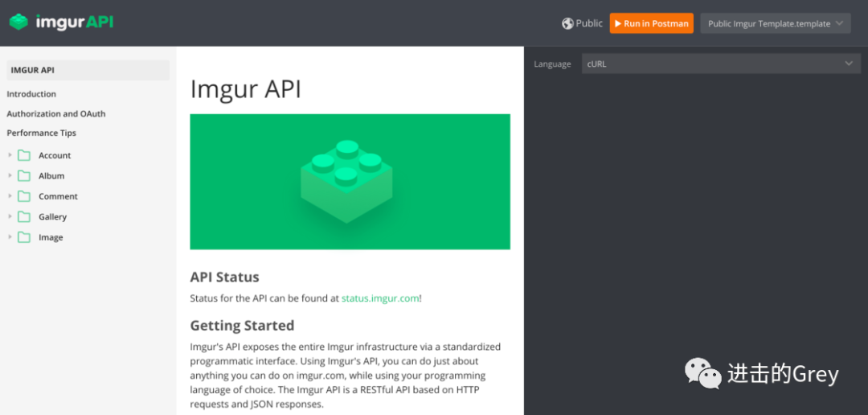
Task: Open the Comment folder icon
Action: (x=24, y=196)
